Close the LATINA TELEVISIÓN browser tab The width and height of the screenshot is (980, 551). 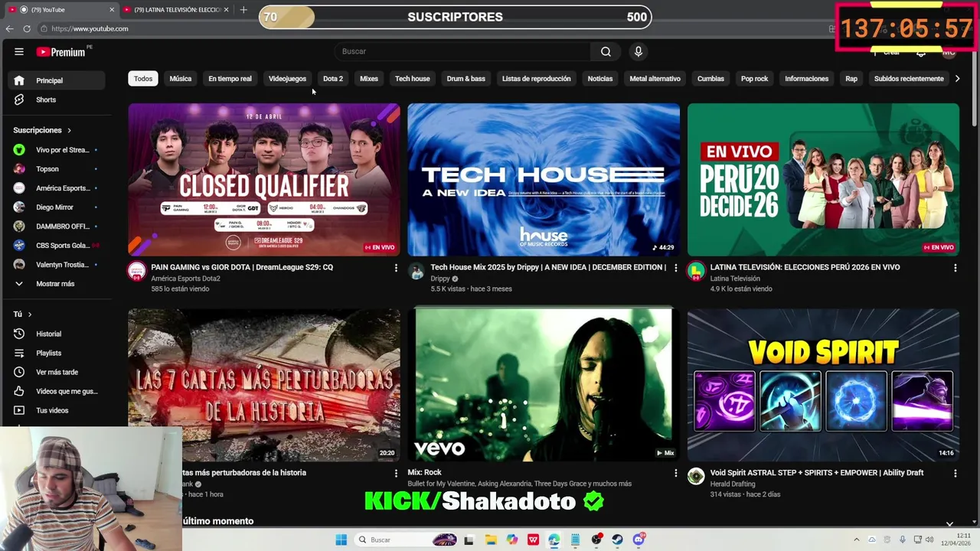226,9
